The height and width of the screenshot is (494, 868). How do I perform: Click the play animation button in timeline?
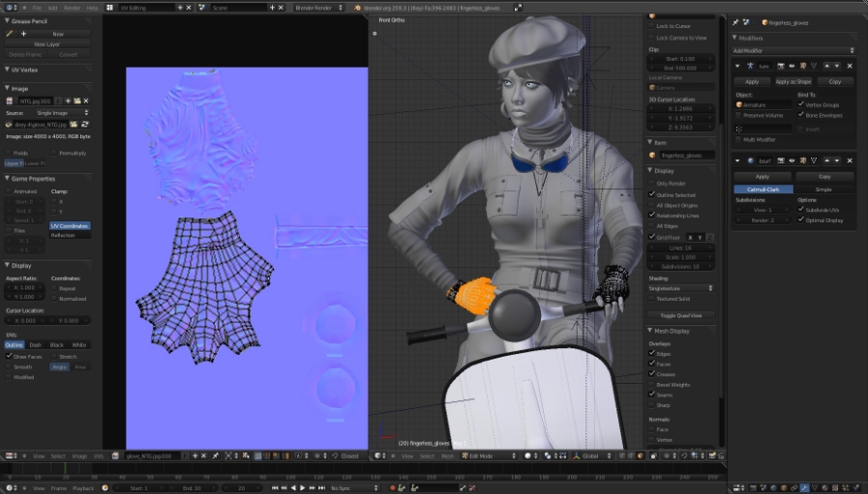click(302, 488)
